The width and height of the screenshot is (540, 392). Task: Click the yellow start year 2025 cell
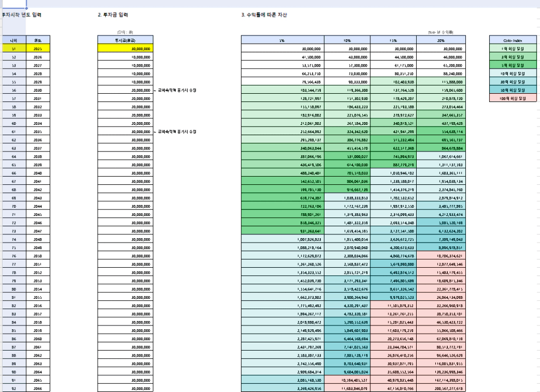point(37,49)
